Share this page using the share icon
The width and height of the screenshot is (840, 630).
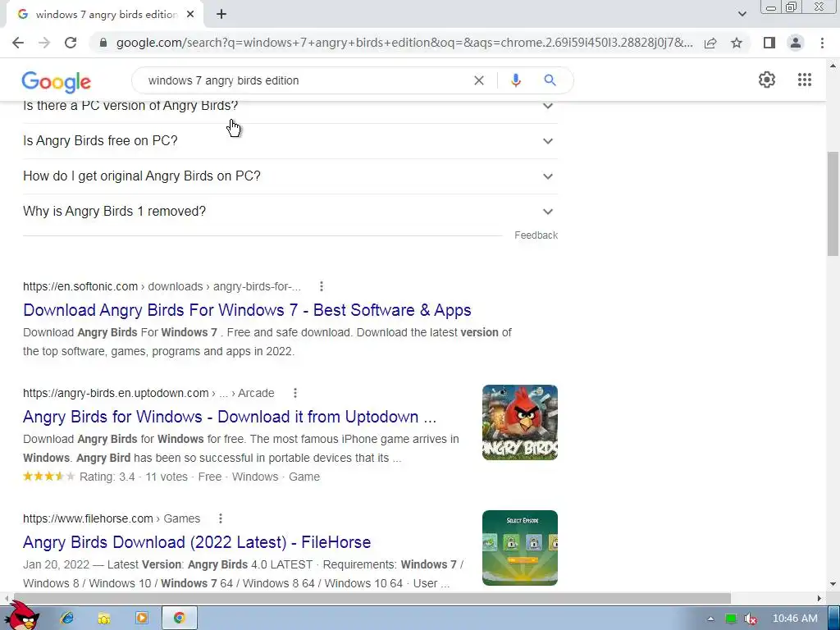point(710,43)
